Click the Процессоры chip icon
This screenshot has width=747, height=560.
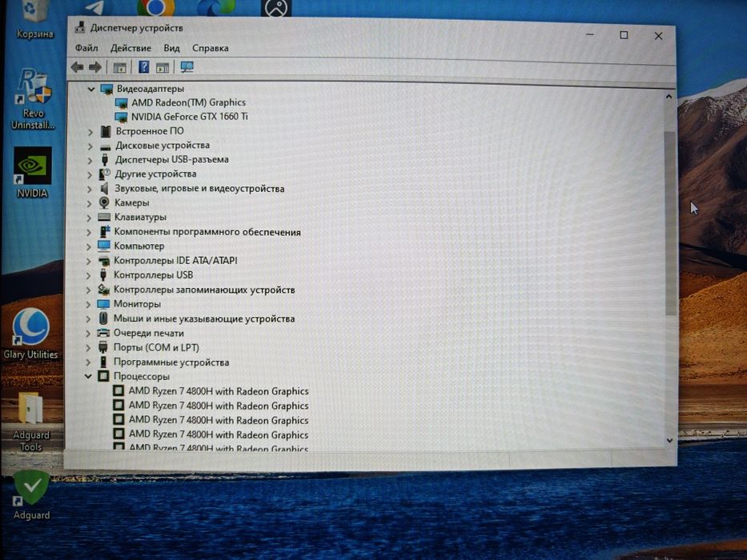103,376
